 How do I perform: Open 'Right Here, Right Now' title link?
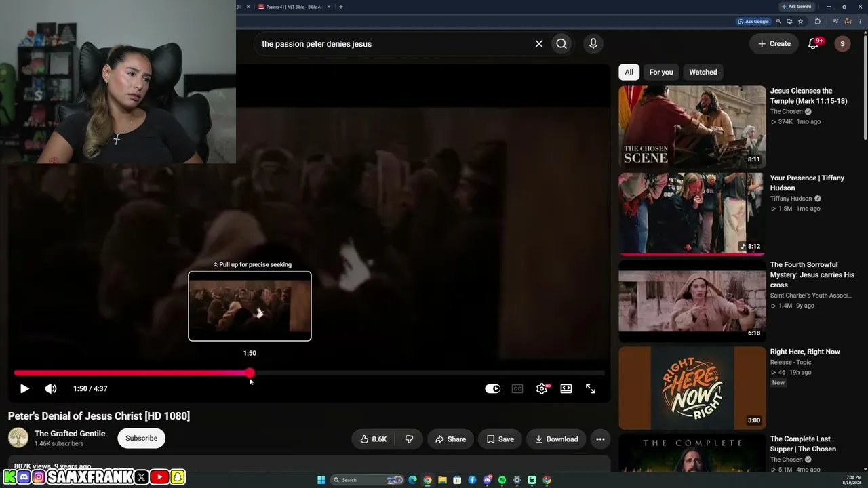(805, 352)
